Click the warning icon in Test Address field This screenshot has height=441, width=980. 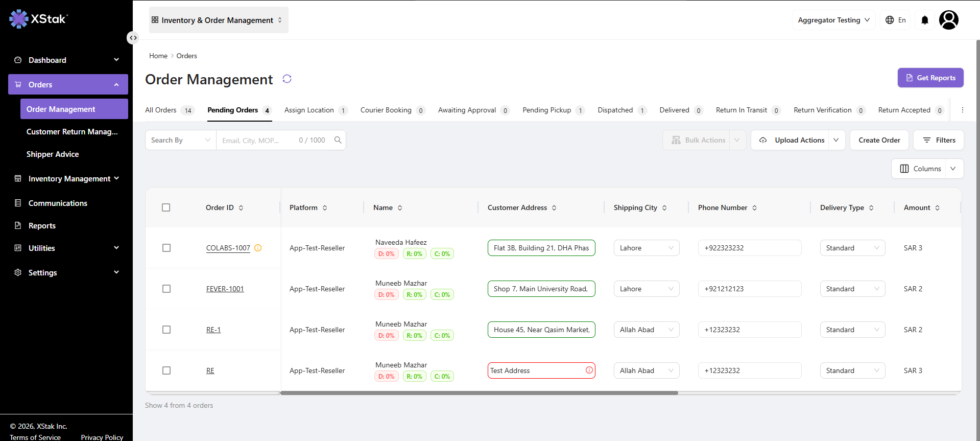coord(589,370)
